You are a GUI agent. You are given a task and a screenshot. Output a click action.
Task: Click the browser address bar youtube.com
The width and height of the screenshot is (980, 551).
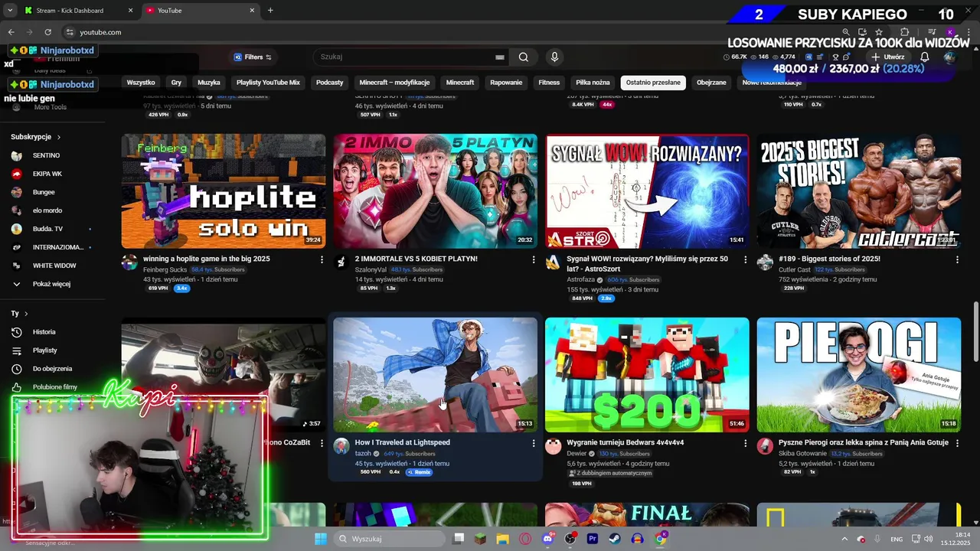100,32
